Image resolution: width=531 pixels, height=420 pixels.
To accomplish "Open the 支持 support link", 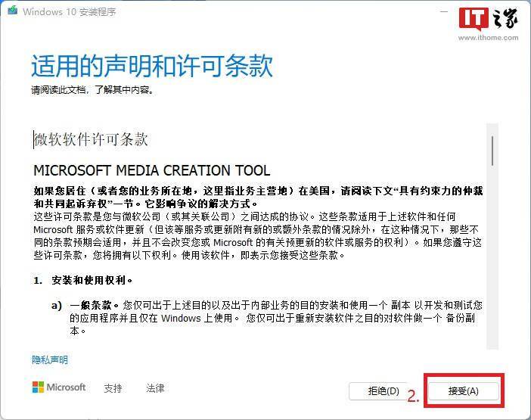I will (x=113, y=388).
